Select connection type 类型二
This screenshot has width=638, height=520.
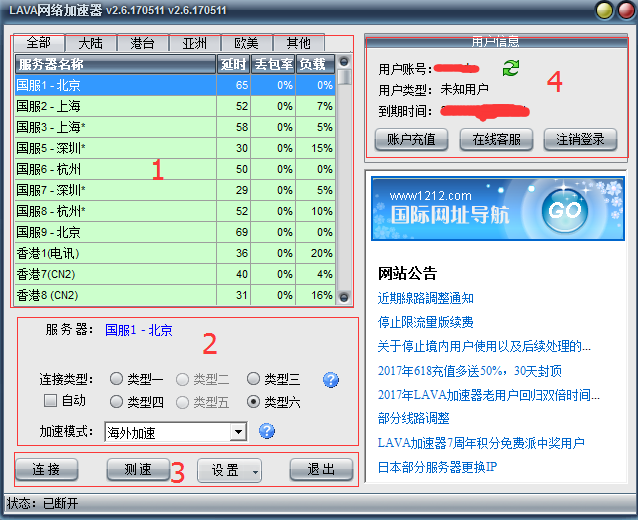tap(203, 380)
